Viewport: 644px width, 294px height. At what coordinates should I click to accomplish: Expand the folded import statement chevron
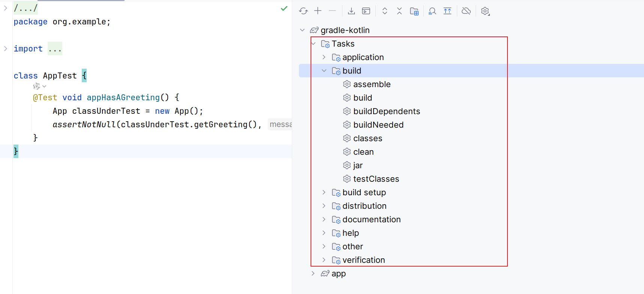click(6, 48)
